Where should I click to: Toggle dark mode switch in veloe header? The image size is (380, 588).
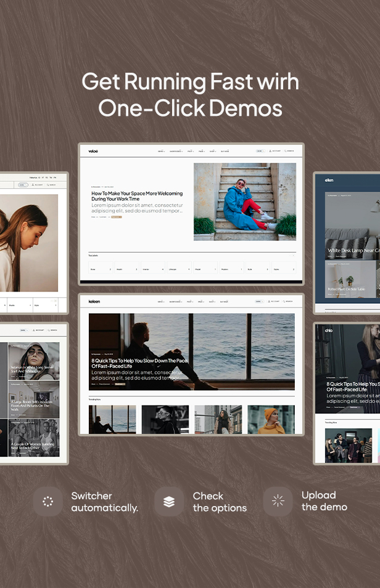click(259, 150)
